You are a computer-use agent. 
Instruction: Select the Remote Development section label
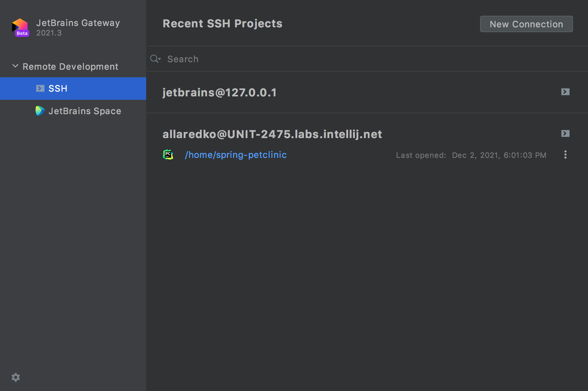[x=70, y=67]
